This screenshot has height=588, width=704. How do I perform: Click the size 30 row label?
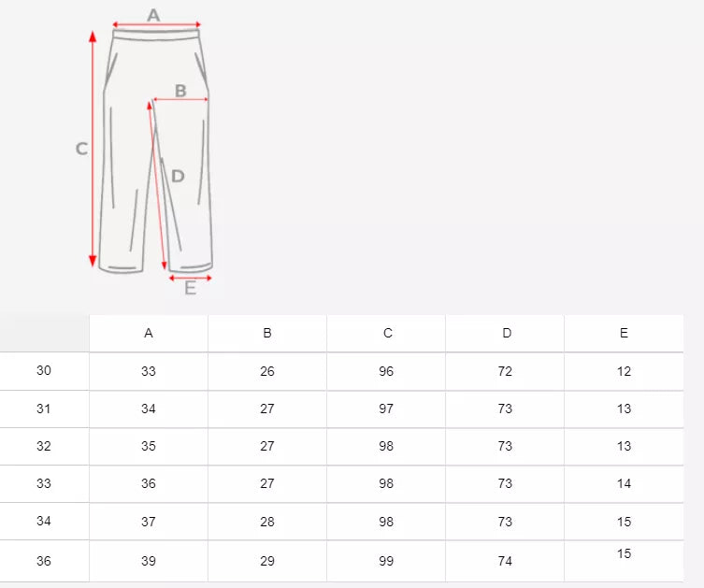44,371
